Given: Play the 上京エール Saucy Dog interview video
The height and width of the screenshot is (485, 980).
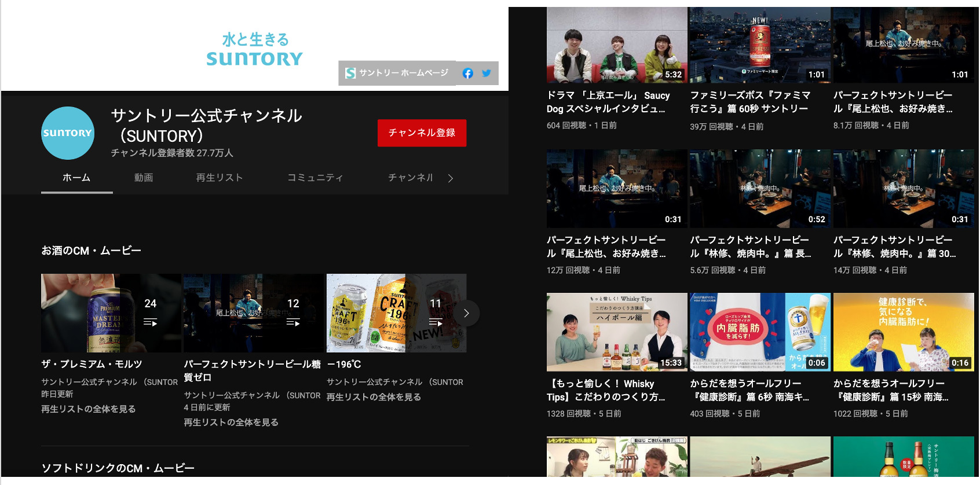Looking at the screenshot, I should 616,45.
